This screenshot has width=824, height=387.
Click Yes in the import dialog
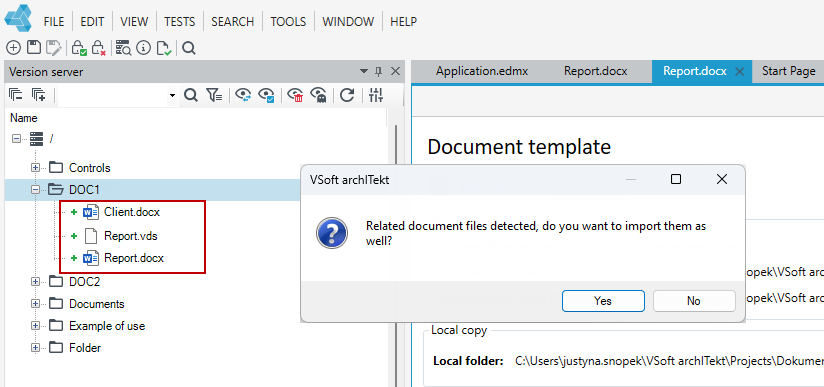[603, 301]
